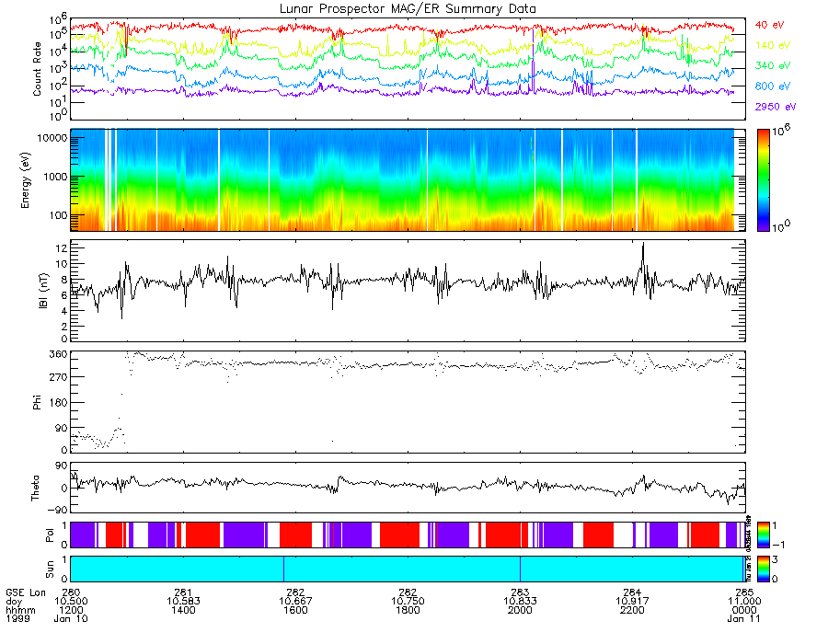Click the '281' GSE longitude value
Viewport: 828px width, 644px height.
pos(183,592)
